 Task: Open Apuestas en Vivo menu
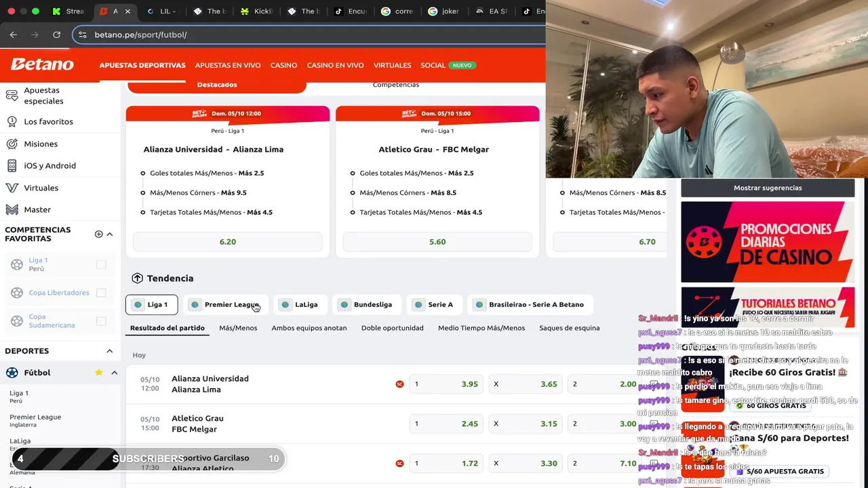coord(228,65)
